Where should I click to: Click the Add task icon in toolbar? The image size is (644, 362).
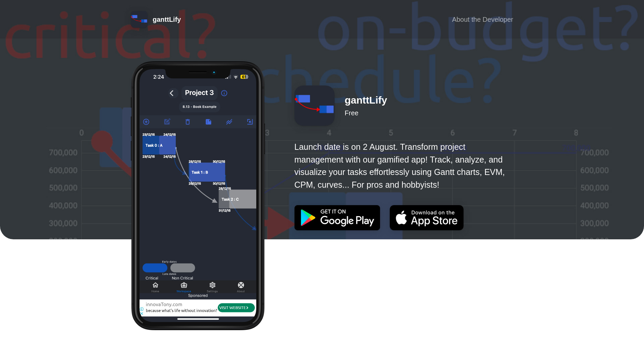146,122
